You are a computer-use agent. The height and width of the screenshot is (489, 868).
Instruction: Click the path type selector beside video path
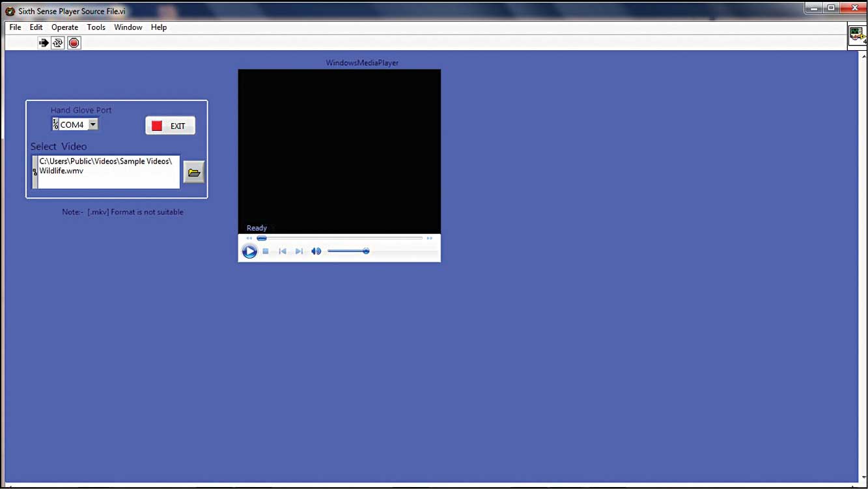pyautogui.click(x=35, y=172)
